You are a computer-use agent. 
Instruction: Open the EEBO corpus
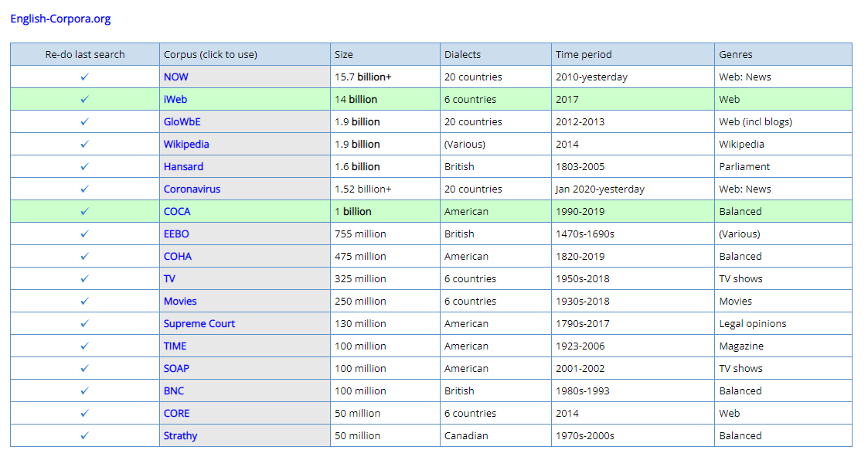click(176, 234)
